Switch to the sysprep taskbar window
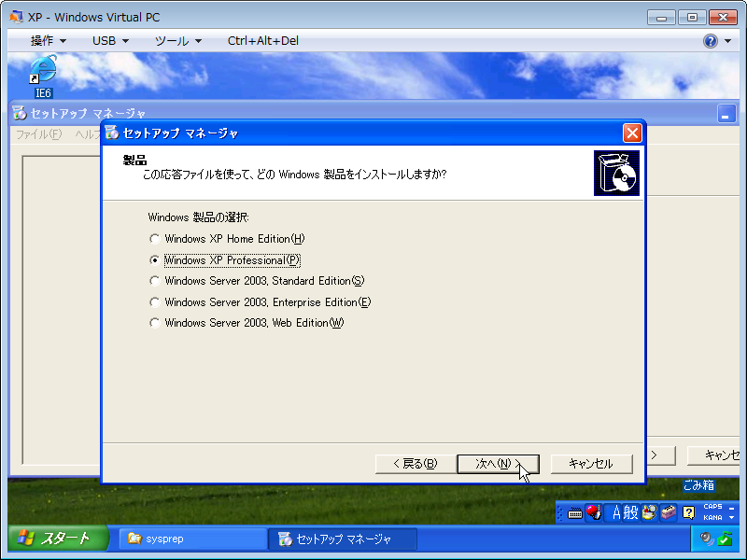 pyautogui.click(x=192, y=539)
